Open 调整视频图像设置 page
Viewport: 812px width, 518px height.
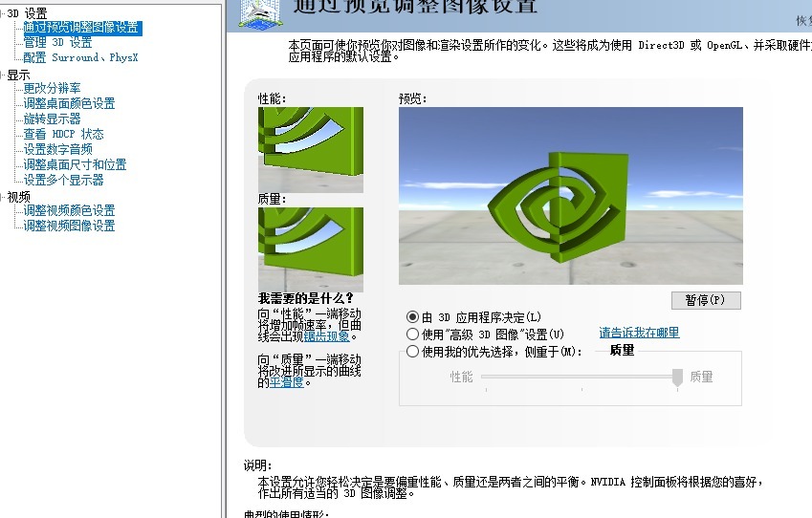(x=69, y=226)
